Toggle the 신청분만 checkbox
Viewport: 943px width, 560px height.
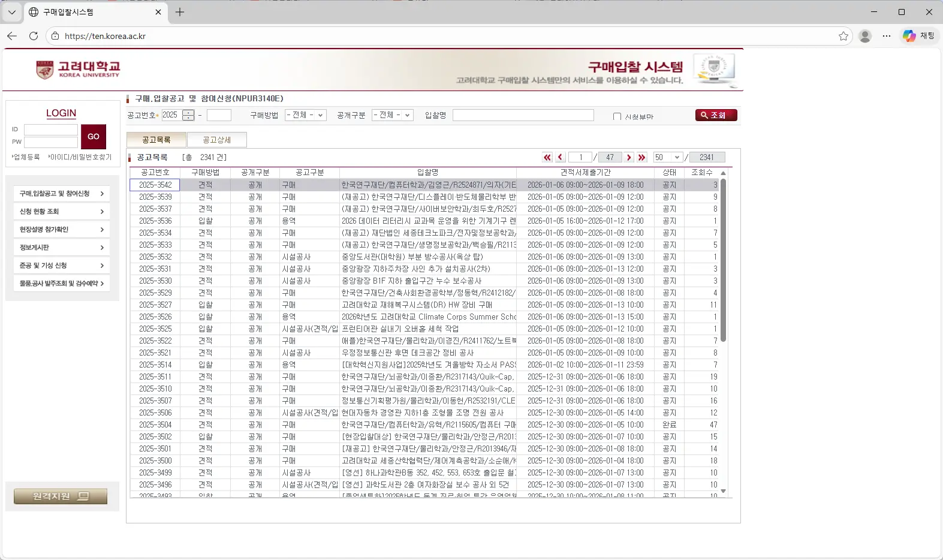pos(617,116)
